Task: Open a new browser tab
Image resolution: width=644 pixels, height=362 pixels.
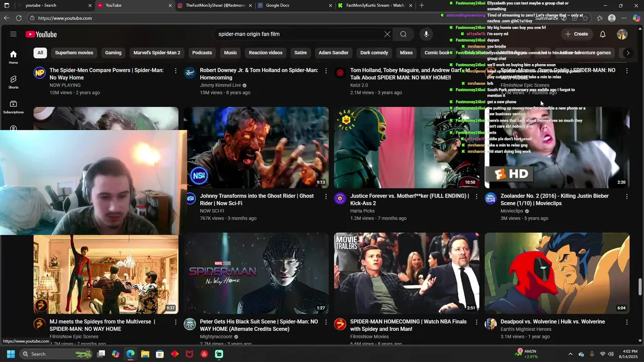Action: (422, 6)
